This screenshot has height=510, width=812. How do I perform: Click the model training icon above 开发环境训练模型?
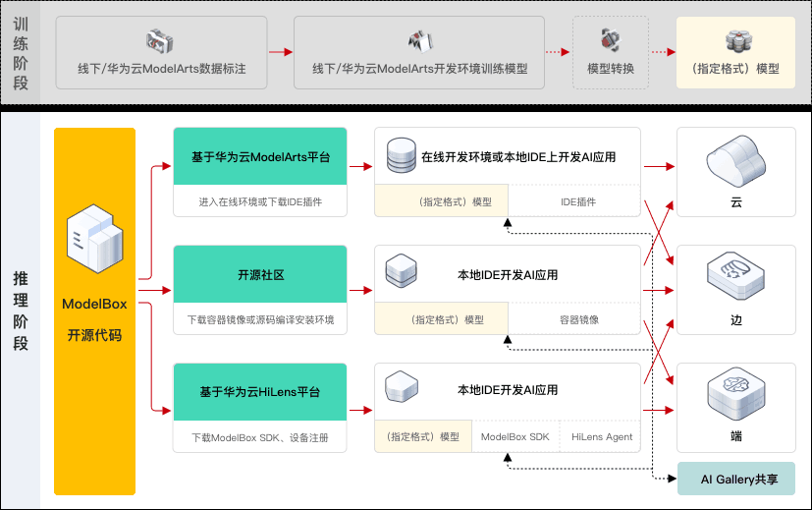420,41
